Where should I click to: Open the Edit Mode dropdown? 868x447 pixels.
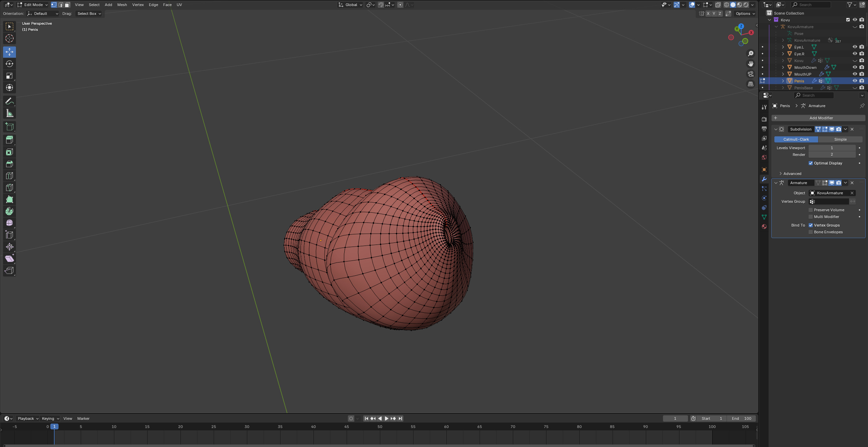click(33, 5)
